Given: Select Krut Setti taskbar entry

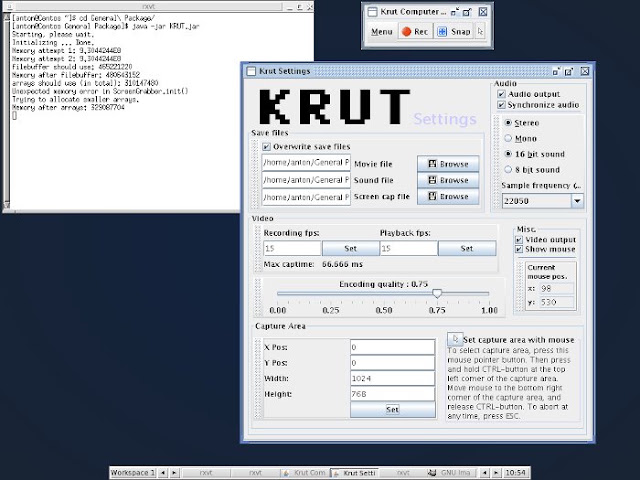Looking at the screenshot, I should coord(354,473).
